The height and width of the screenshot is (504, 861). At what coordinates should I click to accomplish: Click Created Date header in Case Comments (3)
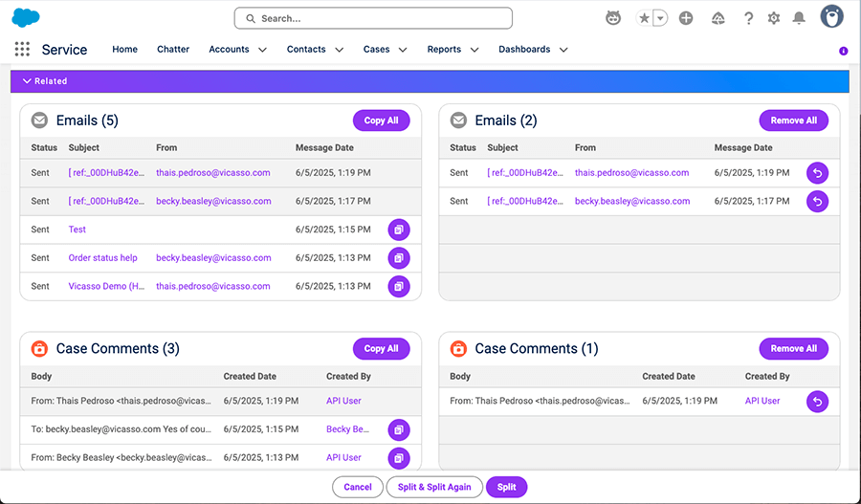point(250,376)
